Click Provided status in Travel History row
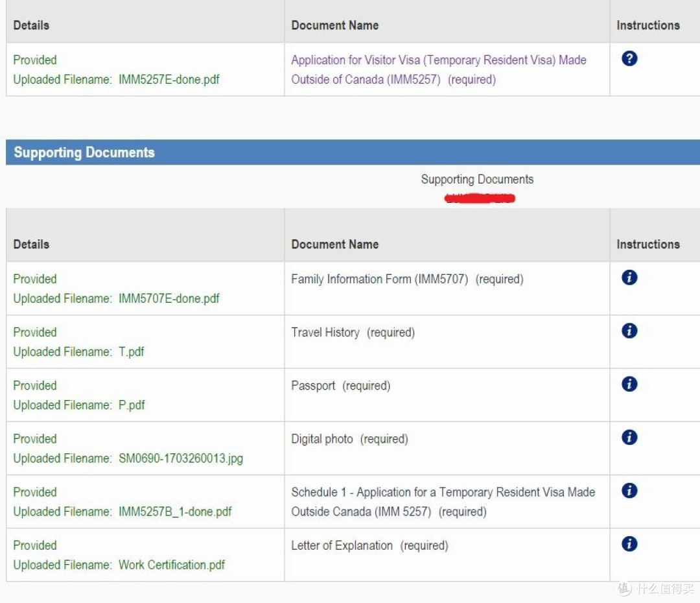700x603 pixels. pos(35,333)
